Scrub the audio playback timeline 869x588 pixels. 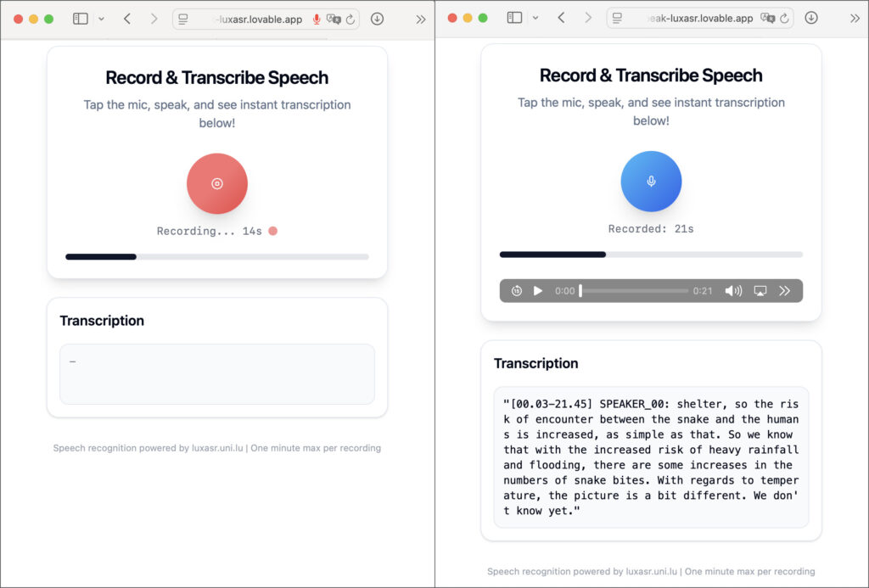coord(634,291)
